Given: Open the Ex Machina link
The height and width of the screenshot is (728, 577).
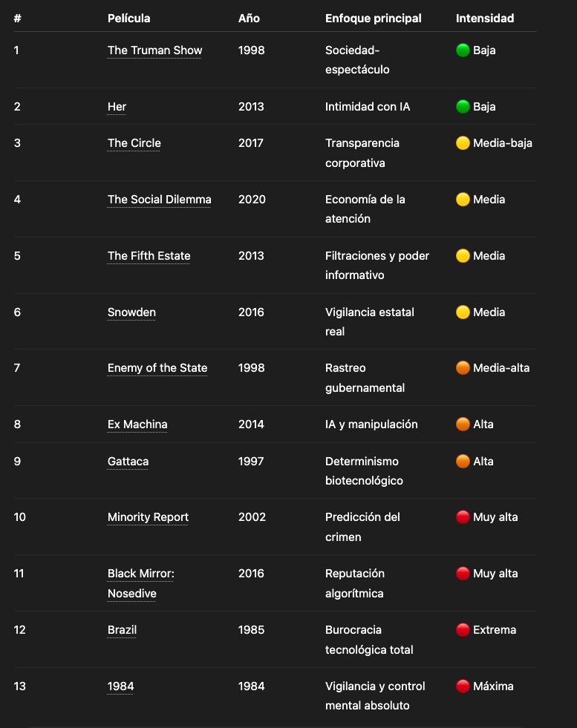Looking at the screenshot, I should [137, 424].
